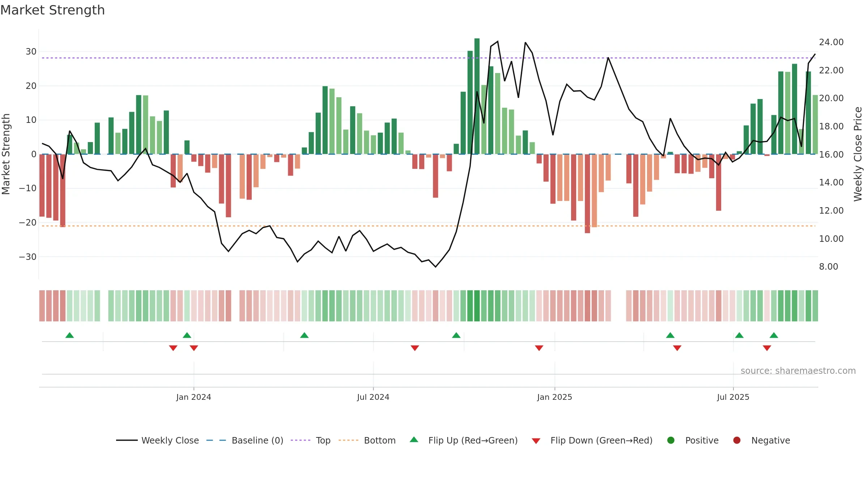Click the last green flip-up marker at far right
The height and width of the screenshot is (488, 868).
[774, 335]
